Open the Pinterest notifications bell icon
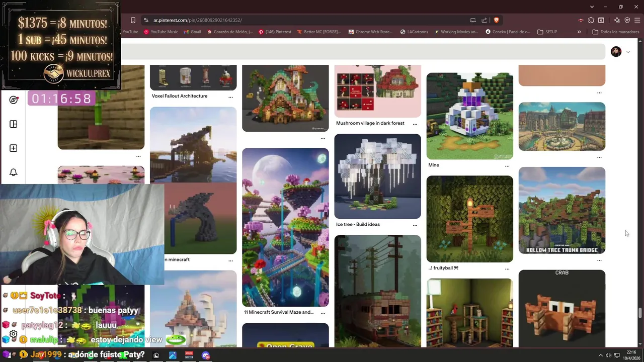 (x=14, y=172)
